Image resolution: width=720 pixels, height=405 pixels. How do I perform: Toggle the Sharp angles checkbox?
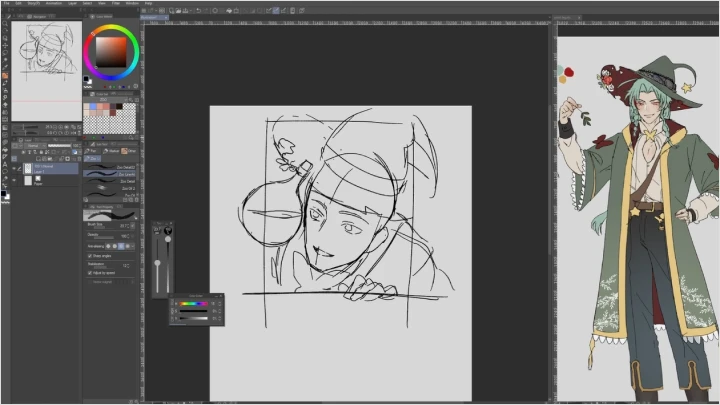click(90, 256)
